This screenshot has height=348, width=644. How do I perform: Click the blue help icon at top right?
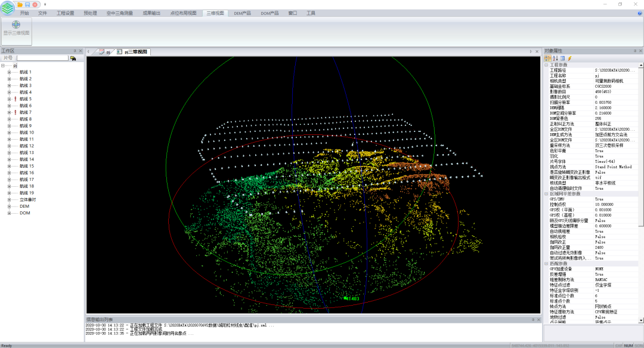(639, 13)
